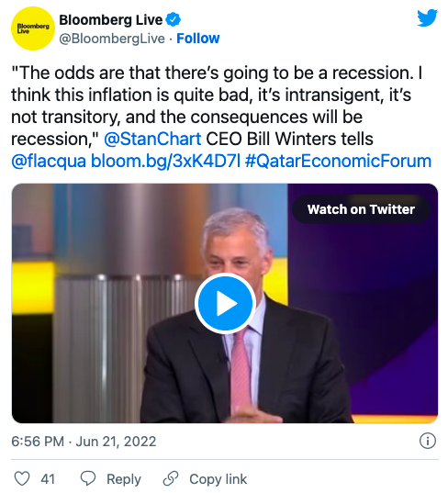Screen dimensions: 448x493
Task: Click the blue verified badge
Action: point(174,20)
